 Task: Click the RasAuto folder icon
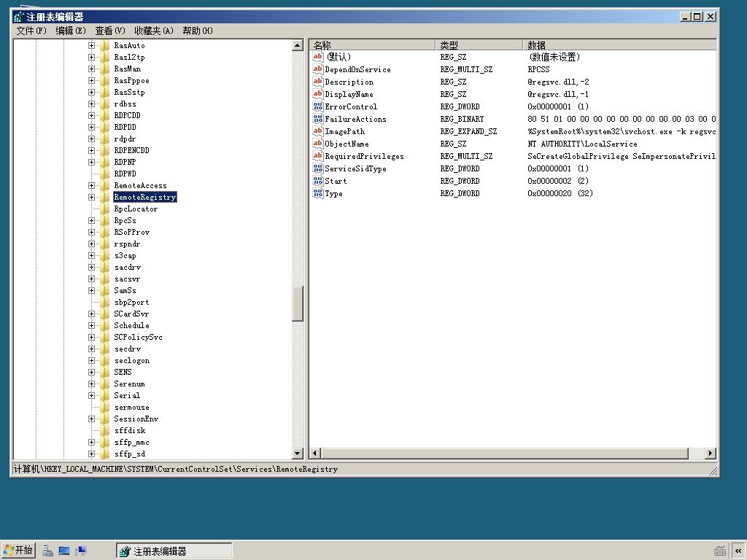(105, 45)
